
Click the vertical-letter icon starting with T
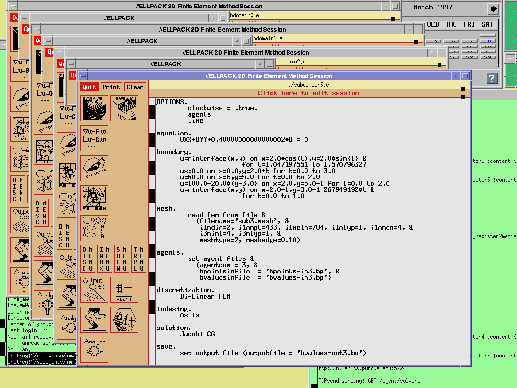click(x=138, y=259)
